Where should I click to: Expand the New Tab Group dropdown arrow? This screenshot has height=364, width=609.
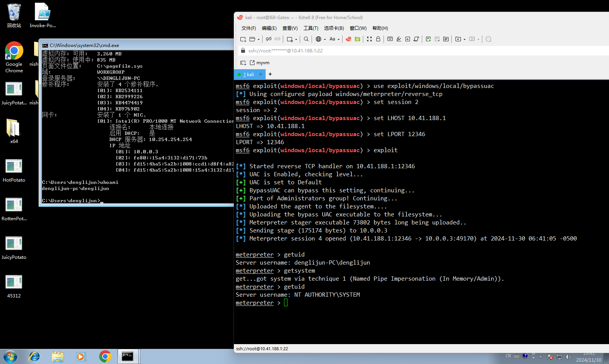coord(464,39)
